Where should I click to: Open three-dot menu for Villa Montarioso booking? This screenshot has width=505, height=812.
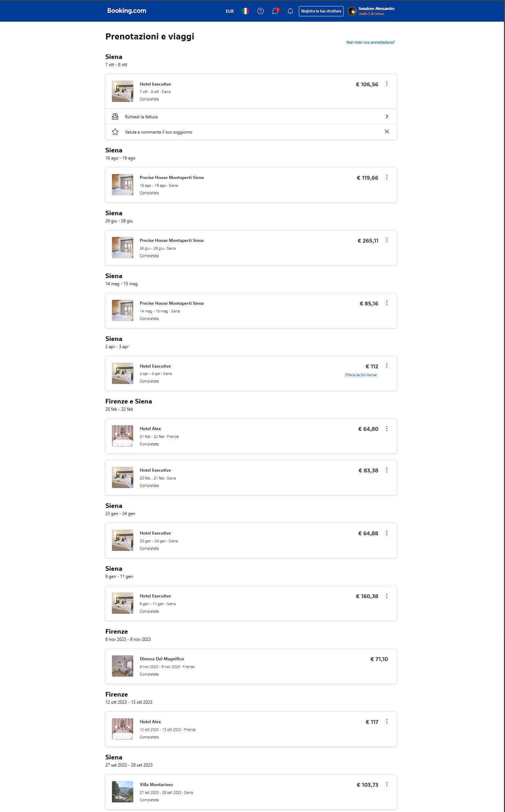[387, 784]
